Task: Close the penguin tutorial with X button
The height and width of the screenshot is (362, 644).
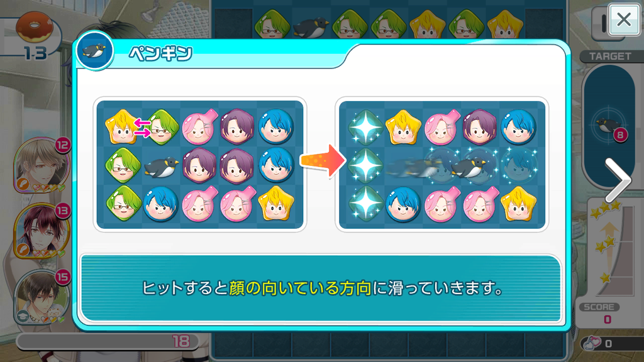Action: coord(623,19)
